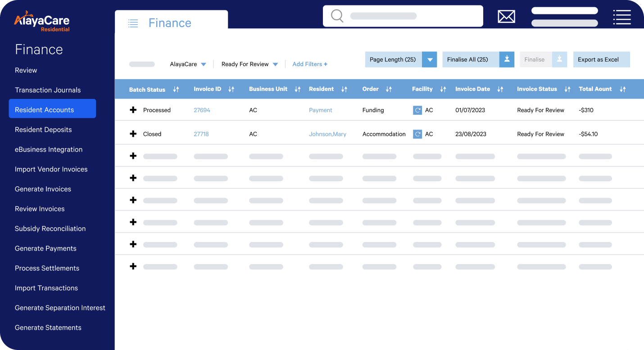The width and height of the screenshot is (644, 350).
Task: Sort by Order column arrows
Action: tap(389, 90)
